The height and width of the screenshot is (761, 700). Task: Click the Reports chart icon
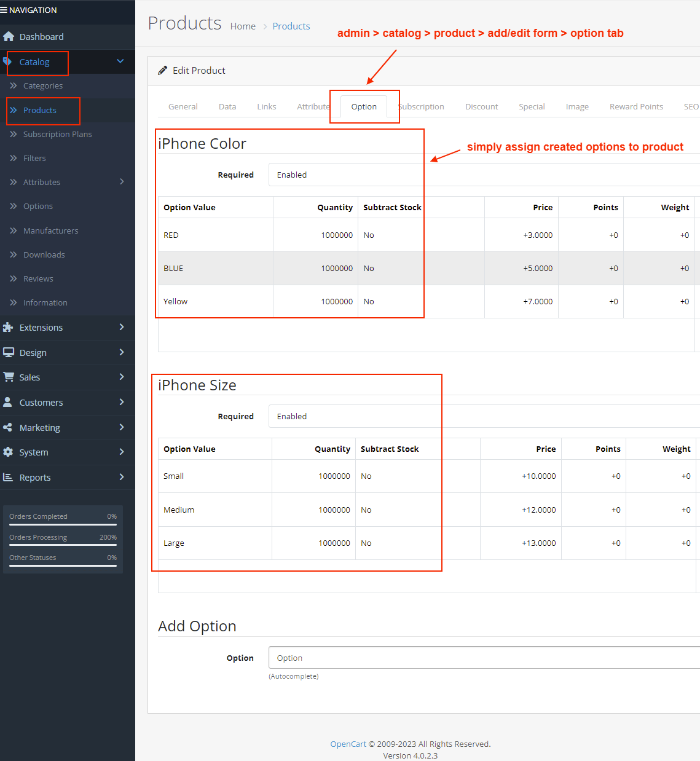8,478
